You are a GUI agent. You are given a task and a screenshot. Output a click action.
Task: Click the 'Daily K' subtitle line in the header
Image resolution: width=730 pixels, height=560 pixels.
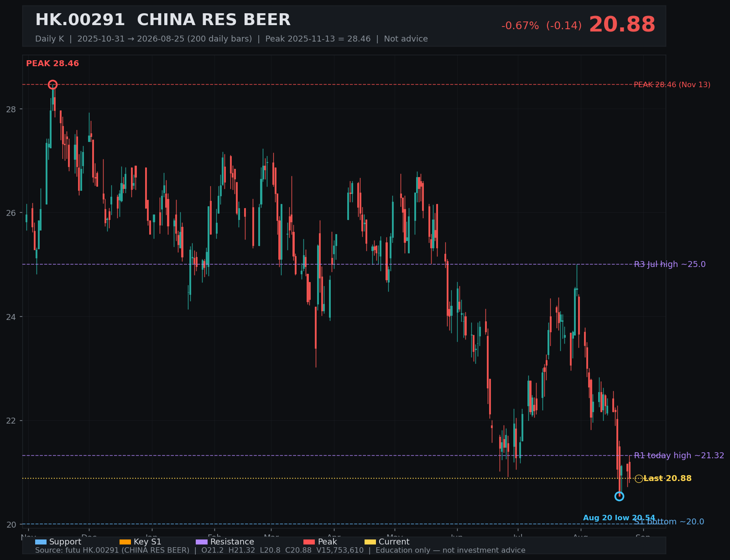pos(231,39)
